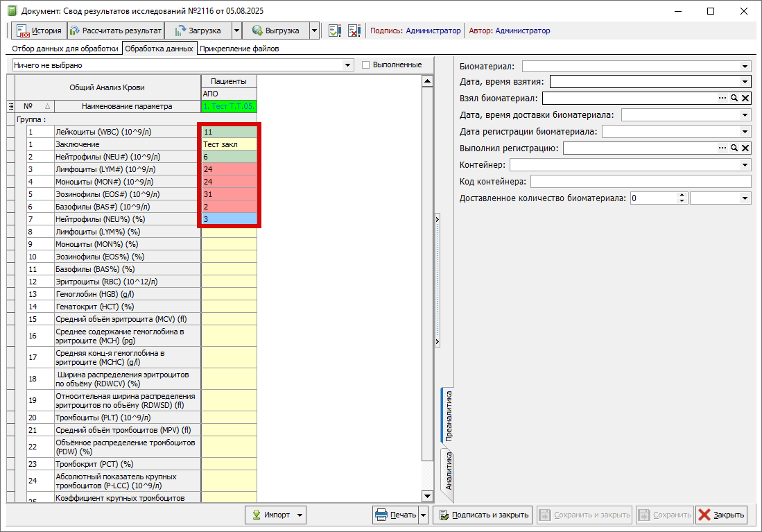Click the green checkmark document icon
The image size is (762, 532).
point(335,31)
